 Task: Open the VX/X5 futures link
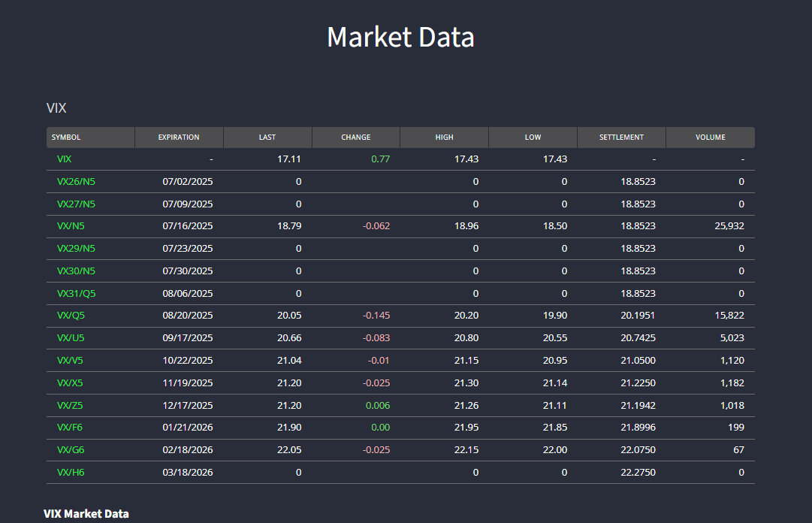pos(70,383)
